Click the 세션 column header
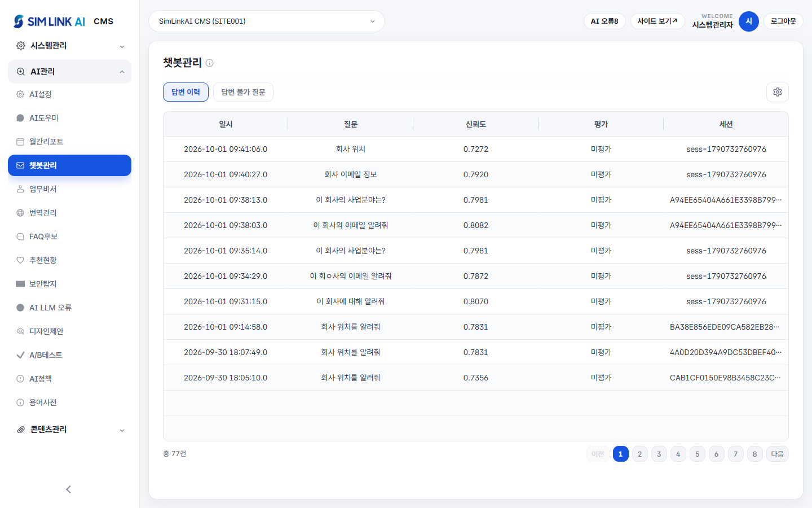812x508 pixels. pyautogui.click(x=726, y=124)
